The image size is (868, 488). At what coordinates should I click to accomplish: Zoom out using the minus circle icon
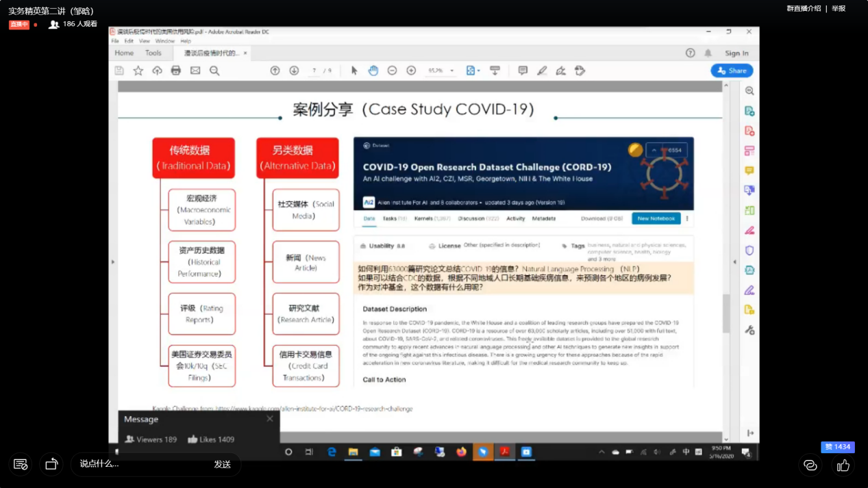coord(392,70)
